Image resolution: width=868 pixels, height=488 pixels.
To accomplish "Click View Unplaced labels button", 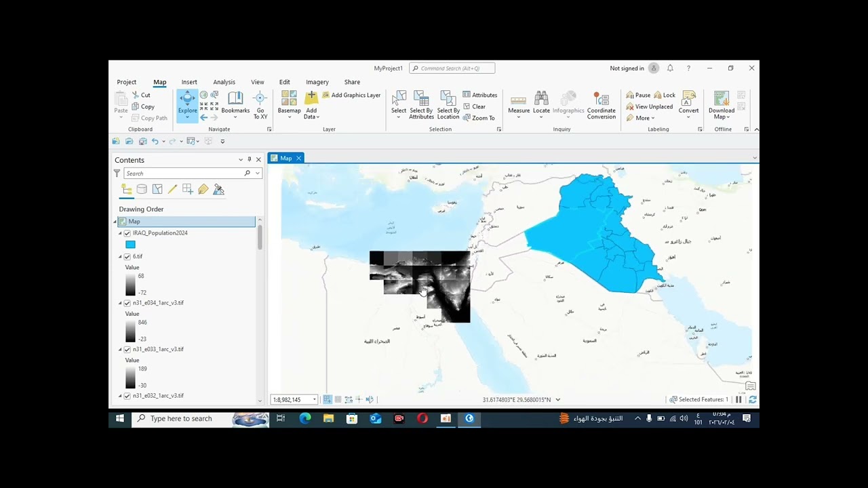I will 649,106.
